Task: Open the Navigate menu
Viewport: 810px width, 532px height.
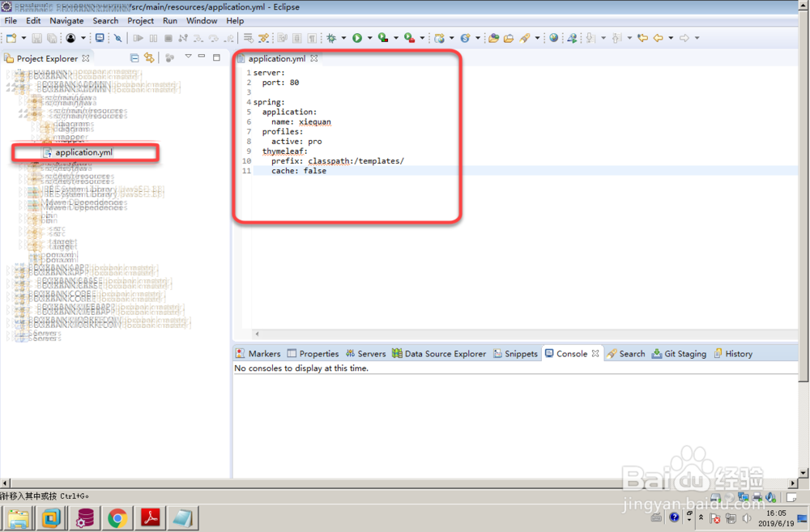Action: pyautogui.click(x=66, y=20)
